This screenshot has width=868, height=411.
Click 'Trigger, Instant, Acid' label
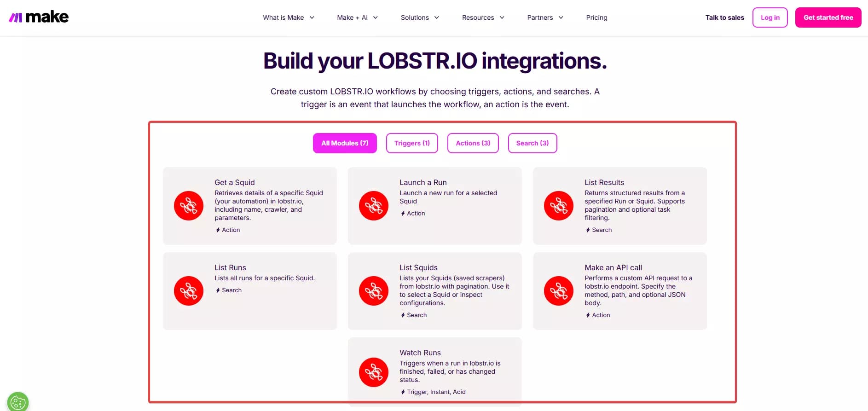click(436, 392)
